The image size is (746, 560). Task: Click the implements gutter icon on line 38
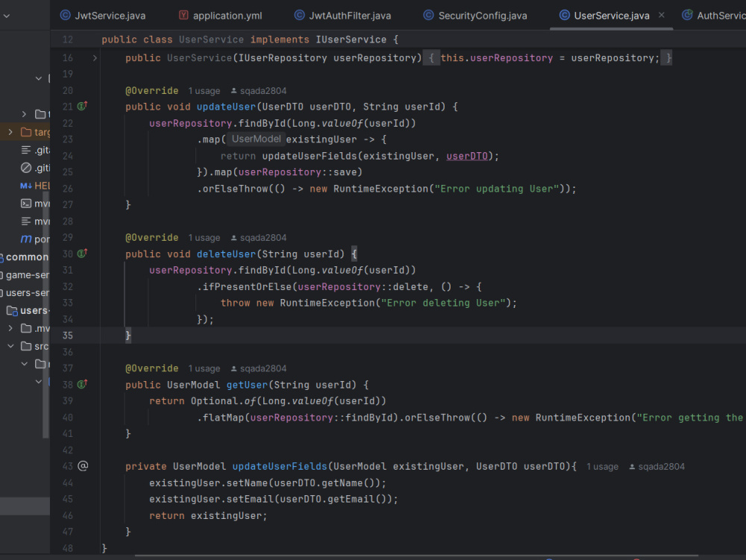[82, 384]
